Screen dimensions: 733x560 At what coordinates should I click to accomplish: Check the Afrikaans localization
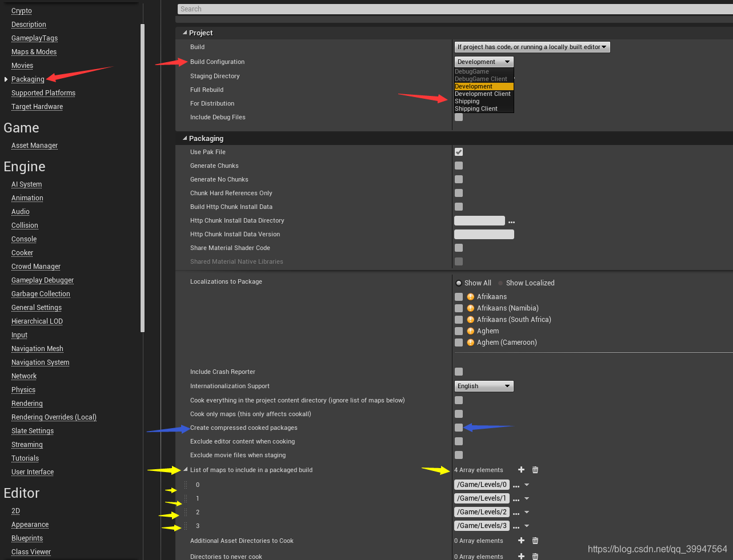click(x=459, y=297)
